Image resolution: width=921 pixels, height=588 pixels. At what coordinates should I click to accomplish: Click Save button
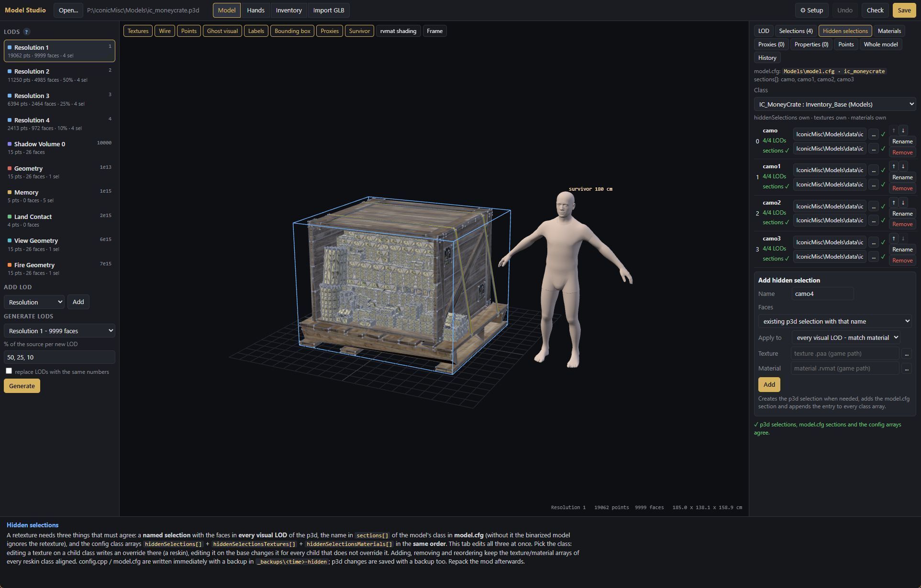[904, 10]
